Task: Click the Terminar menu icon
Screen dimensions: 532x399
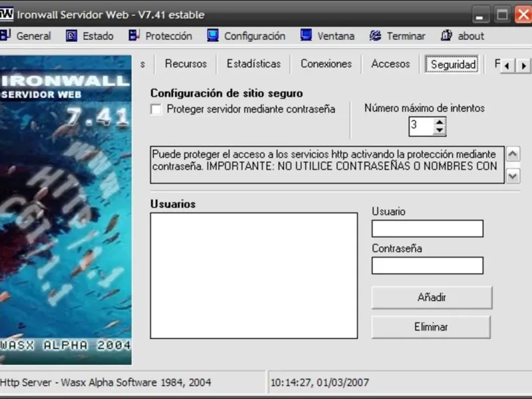Action: click(x=375, y=36)
